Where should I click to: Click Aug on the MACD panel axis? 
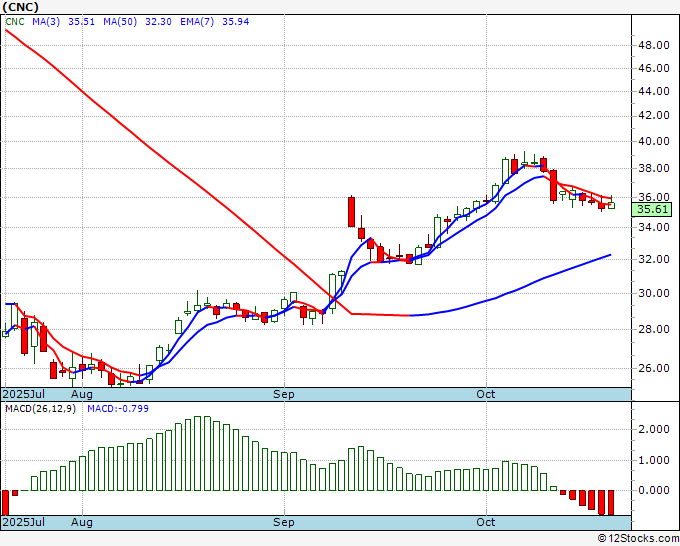point(82,522)
